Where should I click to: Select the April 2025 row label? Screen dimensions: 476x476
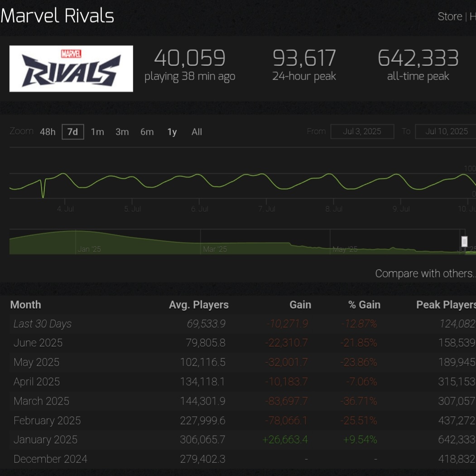click(36, 381)
